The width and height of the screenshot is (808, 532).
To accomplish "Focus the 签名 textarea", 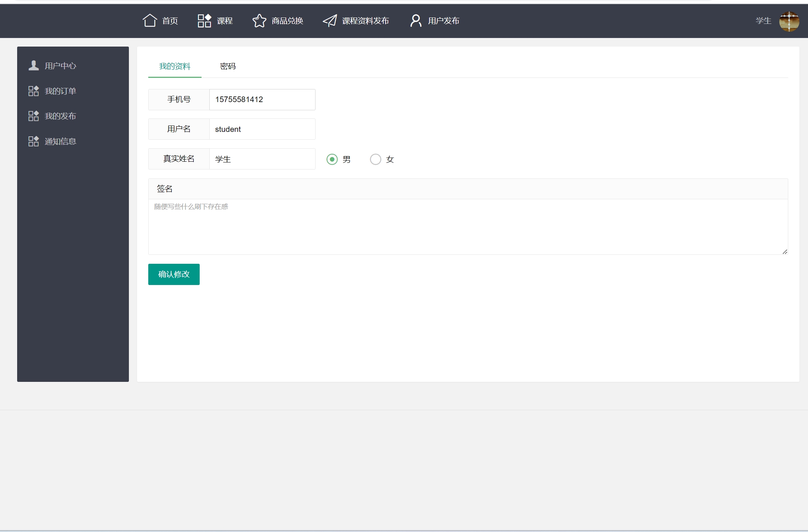I will tap(468, 227).
